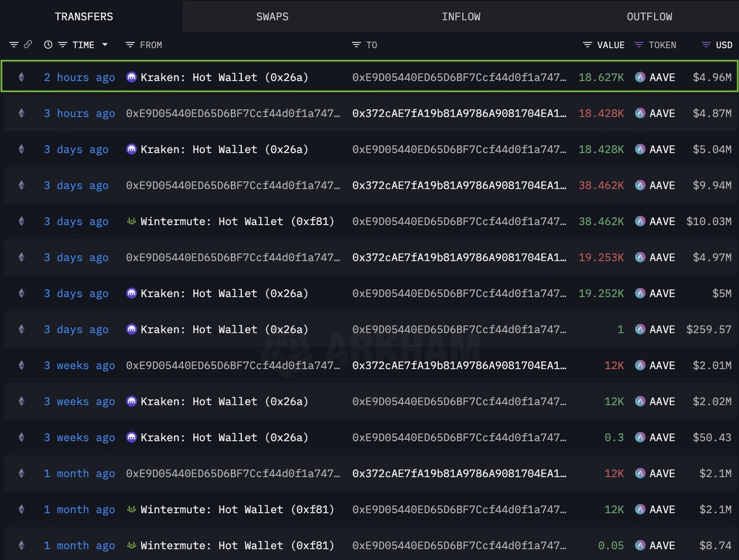Open 0xE9D05440 recipient address on $4.96M row
Screen dimensions: 739x560
(459, 78)
